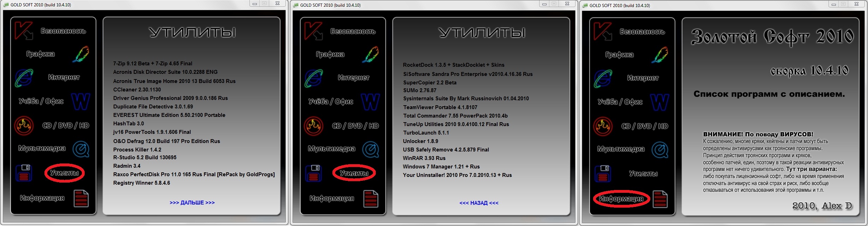
Task: Select Raxco PerfectDisk Pro 11.0 entry
Action: click(194, 174)
